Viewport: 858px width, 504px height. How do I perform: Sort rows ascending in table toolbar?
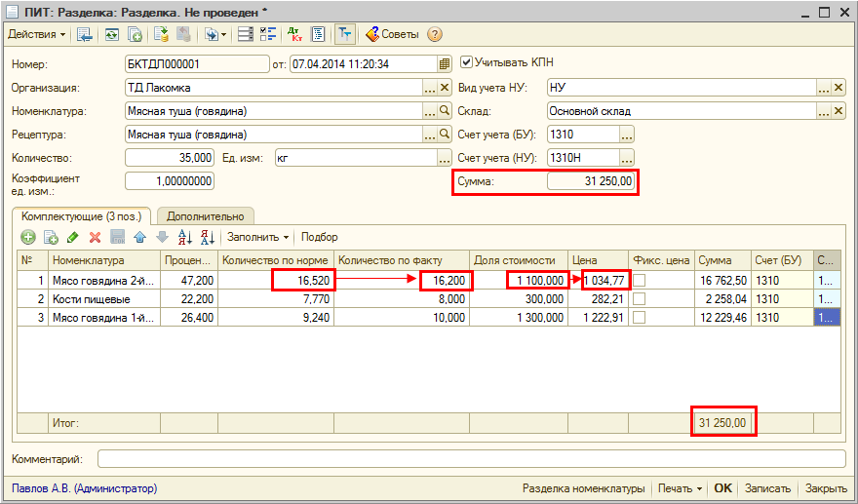184,237
